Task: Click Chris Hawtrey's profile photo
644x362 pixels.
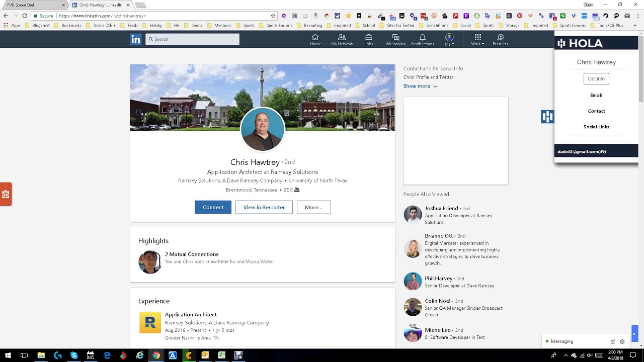Action: click(262, 129)
